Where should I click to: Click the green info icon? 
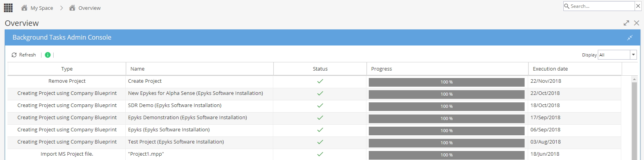[48, 55]
